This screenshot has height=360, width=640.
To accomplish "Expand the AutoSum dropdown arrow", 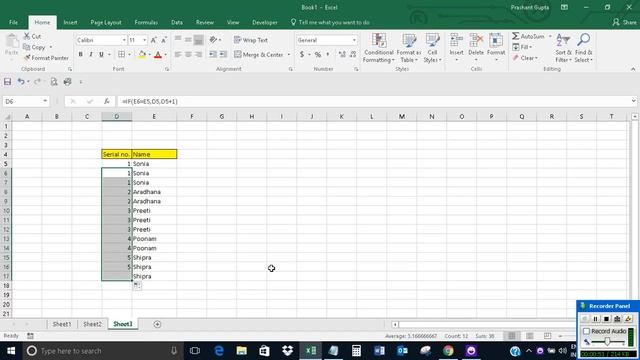I will pyautogui.click(x=549, y=36).
